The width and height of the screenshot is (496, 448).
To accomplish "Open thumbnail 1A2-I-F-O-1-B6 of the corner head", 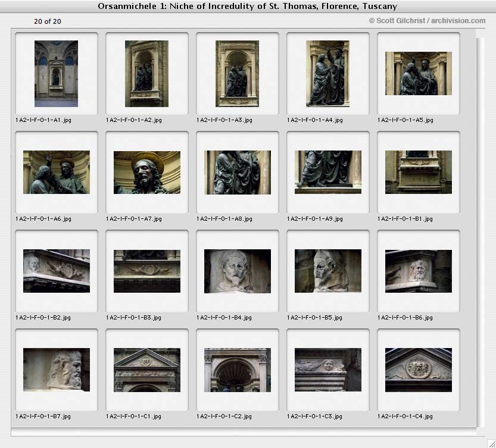I will click(419, 271).
